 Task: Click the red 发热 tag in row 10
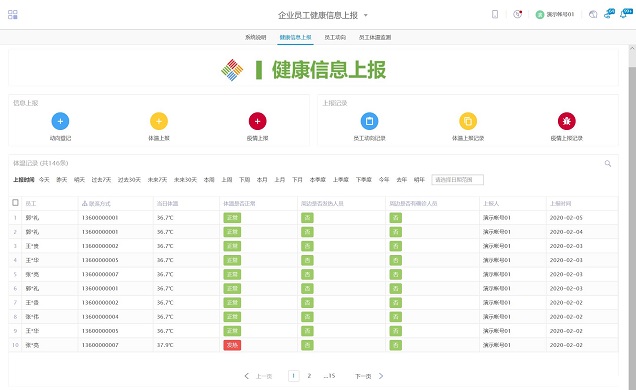(x=232, y=345)
